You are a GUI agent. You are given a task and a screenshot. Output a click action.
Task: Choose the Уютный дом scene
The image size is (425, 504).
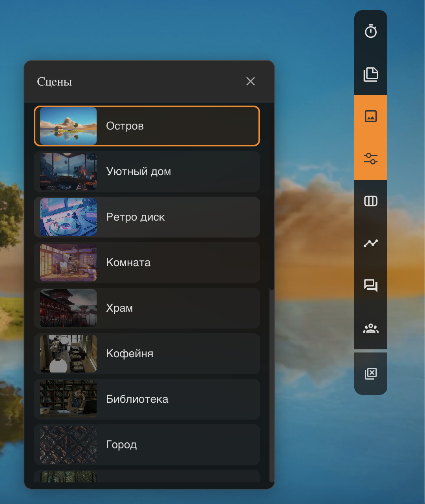pyautogui.click(x=147, y=172)
